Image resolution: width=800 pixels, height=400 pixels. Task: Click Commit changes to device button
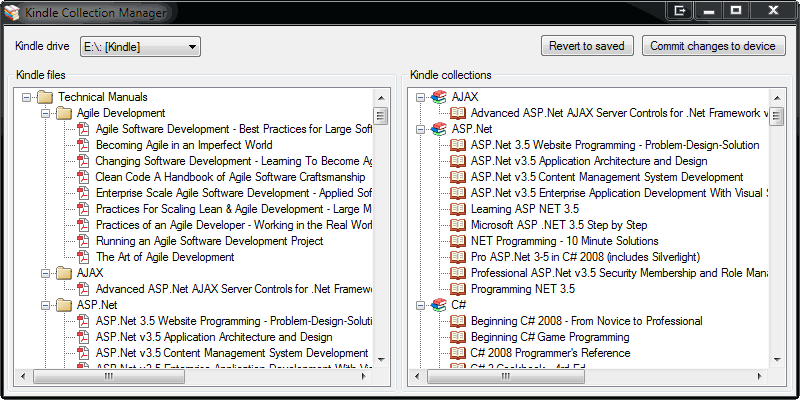[x=713, y=46]
